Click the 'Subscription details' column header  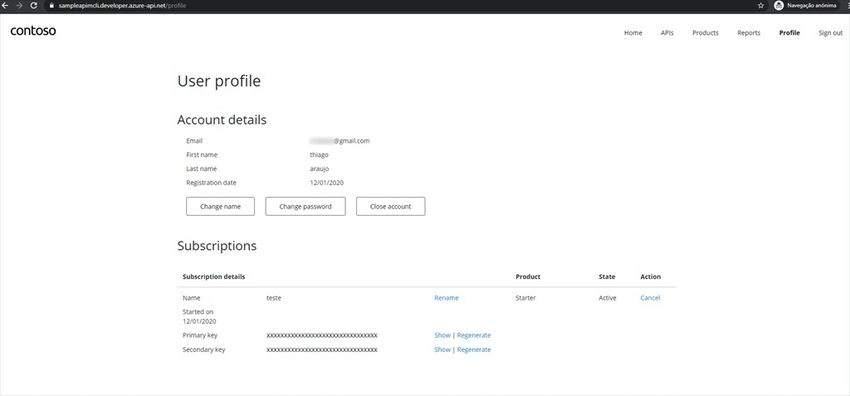214,277
